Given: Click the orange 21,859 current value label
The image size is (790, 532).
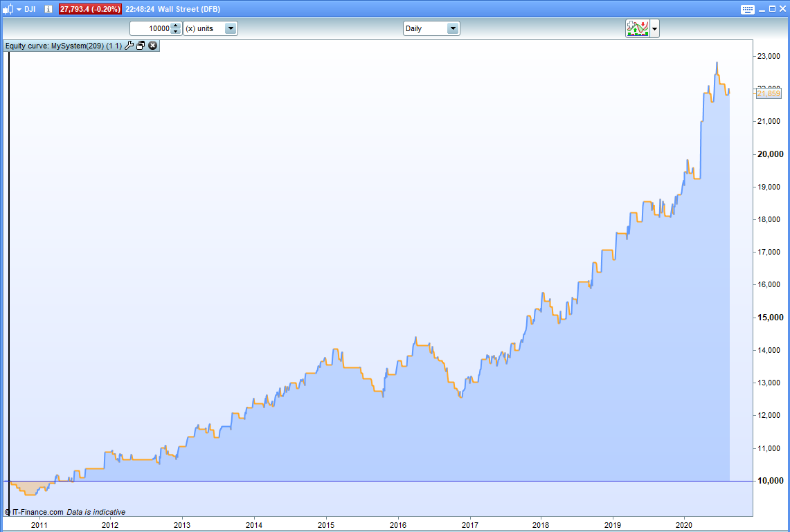Looking at the screenshot, I should point(769,93).
